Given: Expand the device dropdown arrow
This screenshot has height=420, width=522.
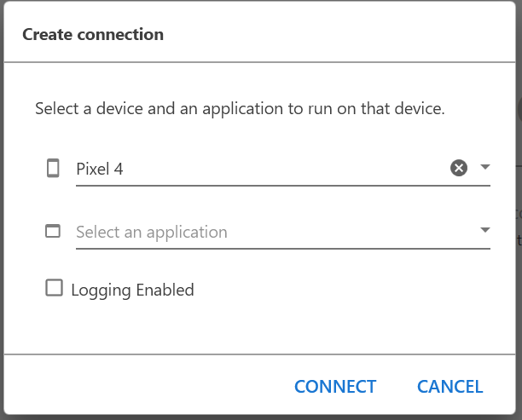Looking at the screenshot, I should [x=484, y=167].
